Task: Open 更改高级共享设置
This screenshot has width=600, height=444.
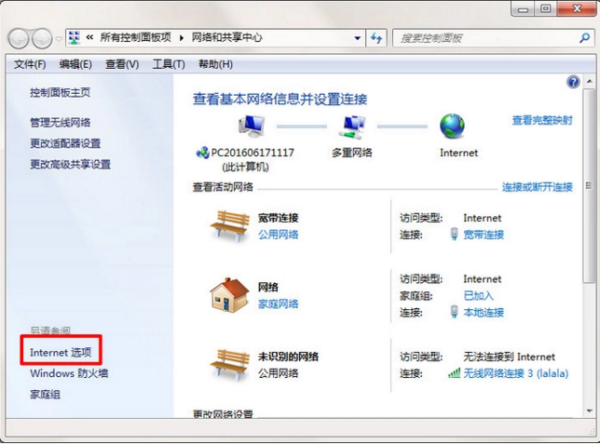Action: click(x=70, y=165)
